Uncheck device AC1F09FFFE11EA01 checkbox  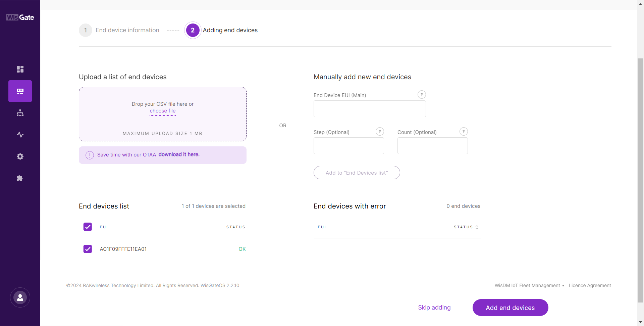88,249
